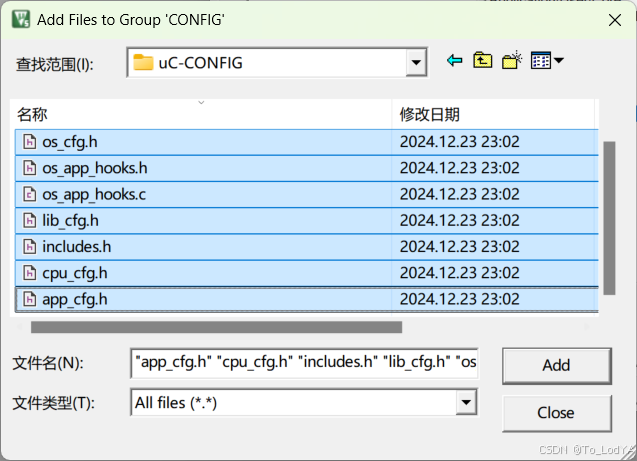
Task: Click the file icon of cpu_cfg.h
Action: click(x=29, y=273)
